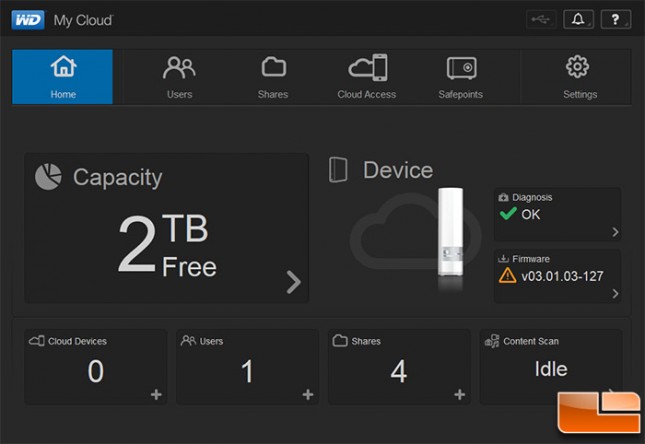
Task: Expand Capacity details with the arrow
Action: (x=293, y=282)
